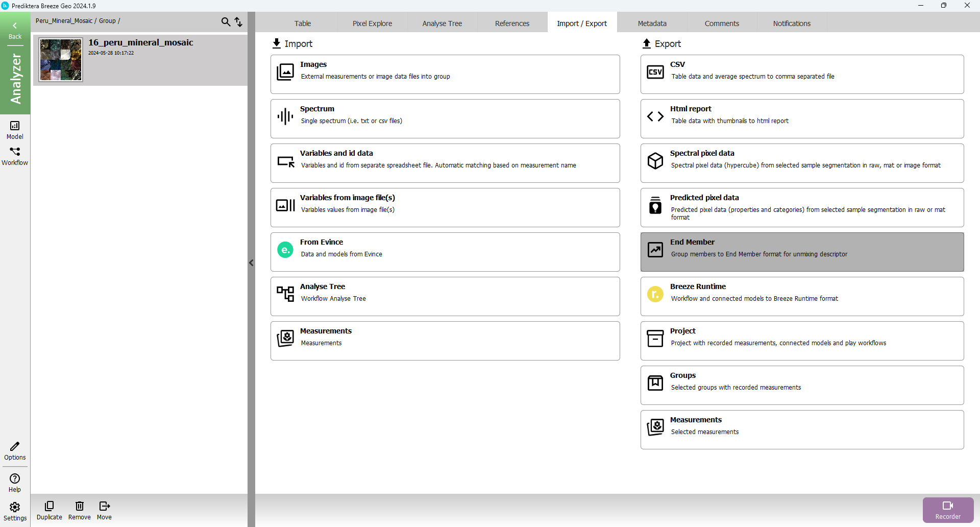Switch to the Metadata tab
The image size is (980, 527).
(652, 23)
